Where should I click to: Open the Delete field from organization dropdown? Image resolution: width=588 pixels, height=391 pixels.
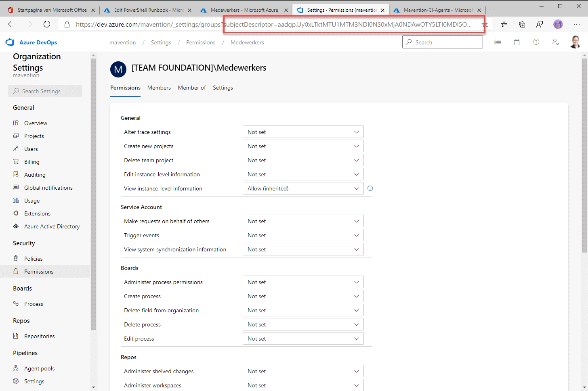(303, 310)
